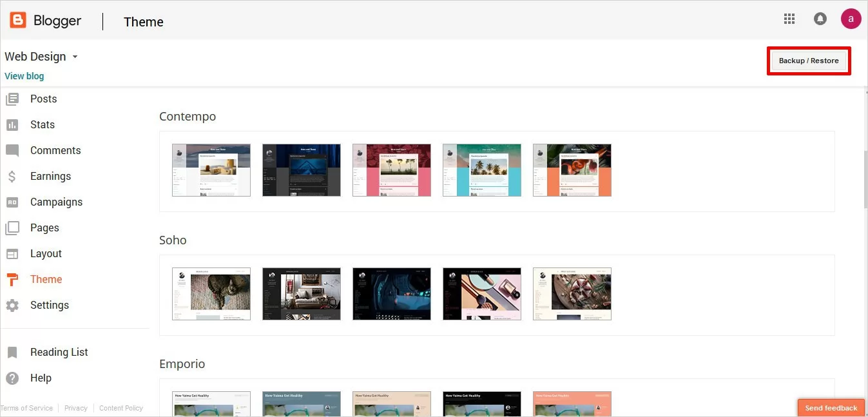
Task: Click the Help question mark icon
Action: pos(12,378)
